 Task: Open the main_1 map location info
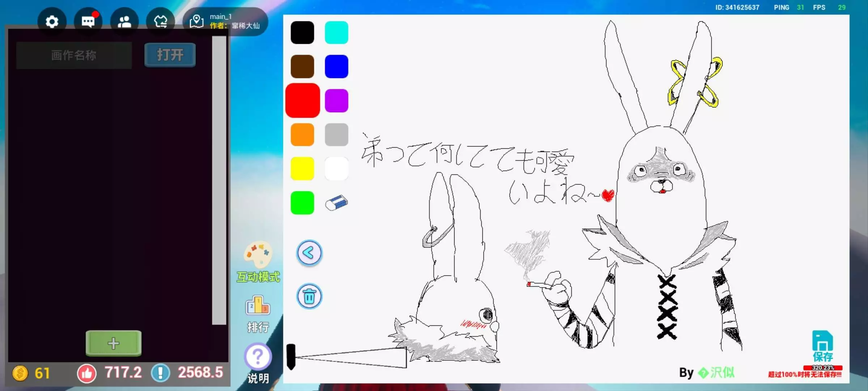click(x=225, y=22)
